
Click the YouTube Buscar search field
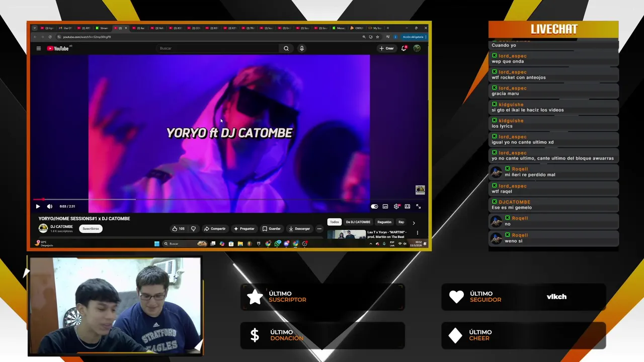click(218, 48)
